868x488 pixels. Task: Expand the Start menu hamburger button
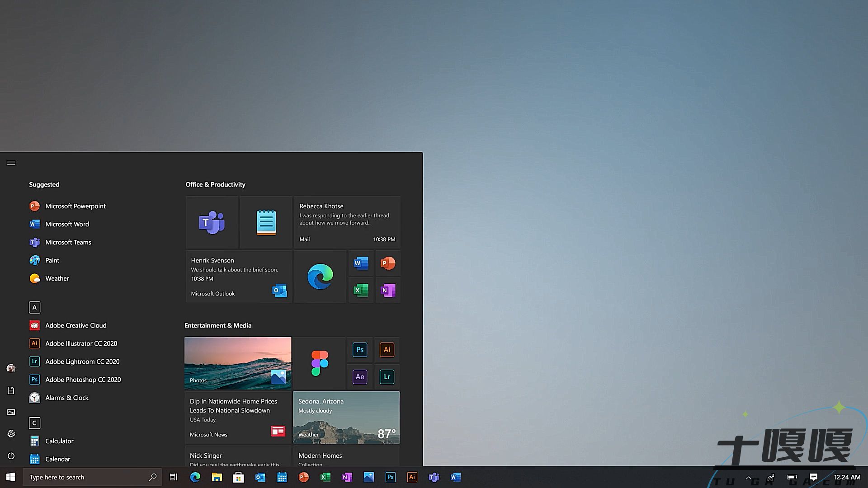tap(11, 163)
